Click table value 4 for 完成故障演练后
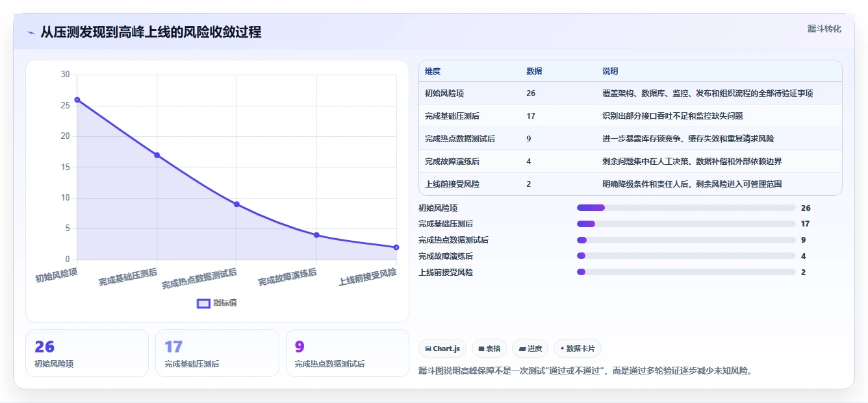The image size is (868, 403). (529, 162)
